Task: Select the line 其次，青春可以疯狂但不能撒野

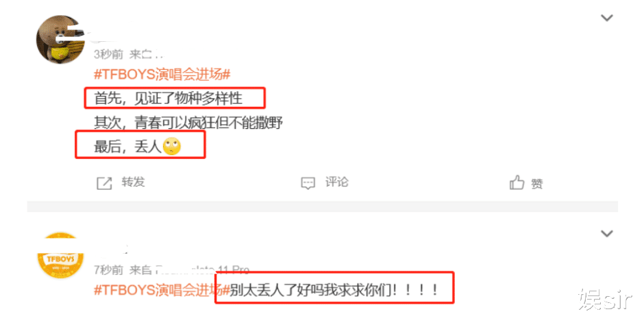Action: point(188,123)
